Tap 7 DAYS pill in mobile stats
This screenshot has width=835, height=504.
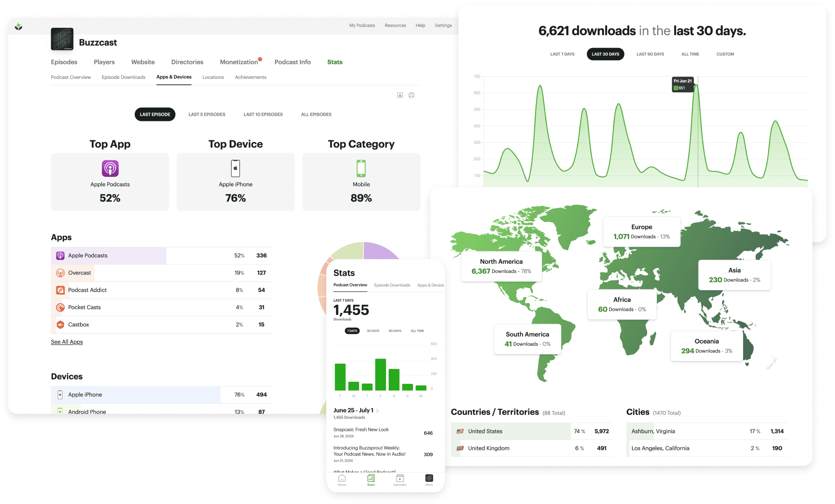coord(352,331)
